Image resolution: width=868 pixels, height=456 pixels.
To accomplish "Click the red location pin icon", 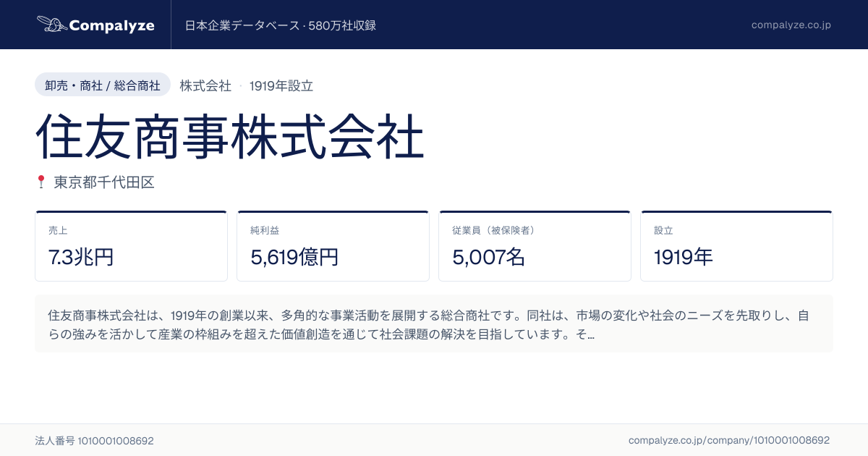I will [x=41, y=182].
